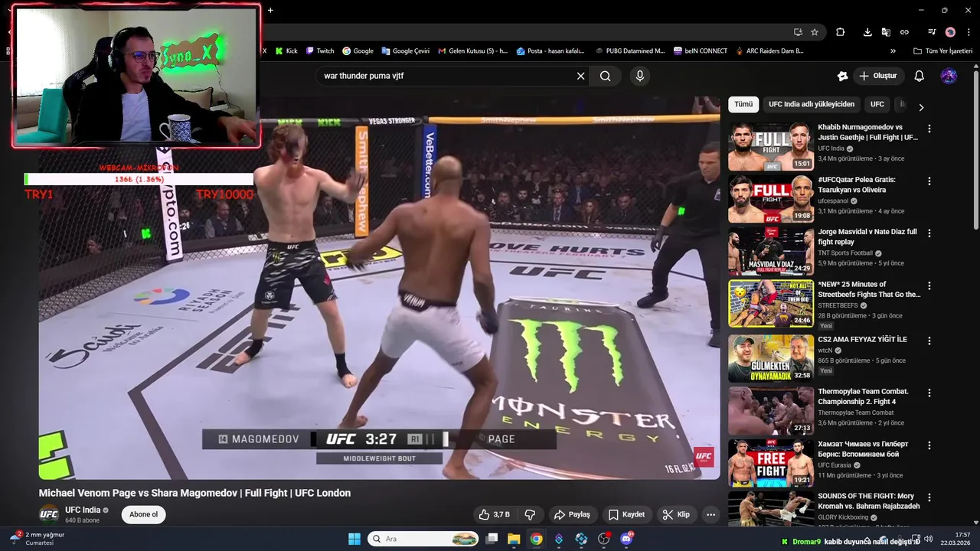
Task: Clear the YouTube search text
Action: tap(580, 76)
